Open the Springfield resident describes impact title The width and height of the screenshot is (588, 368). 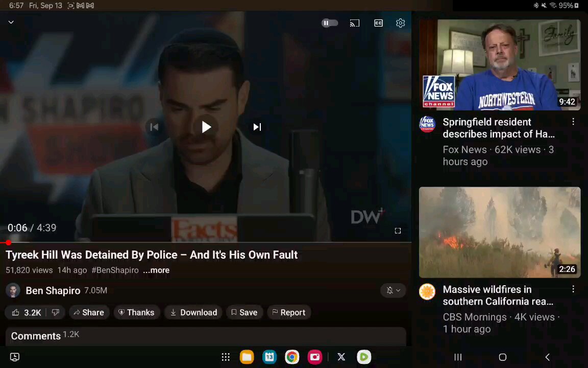498,128
